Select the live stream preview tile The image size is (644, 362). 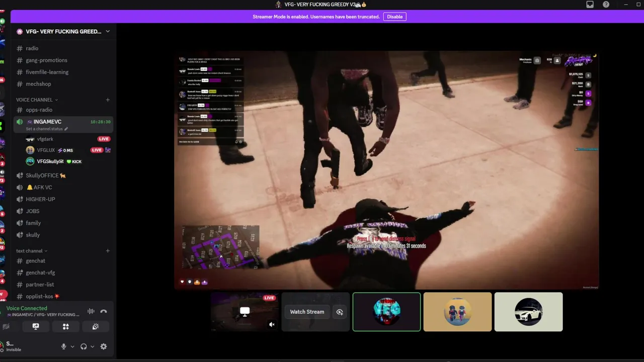coord(245,312)
